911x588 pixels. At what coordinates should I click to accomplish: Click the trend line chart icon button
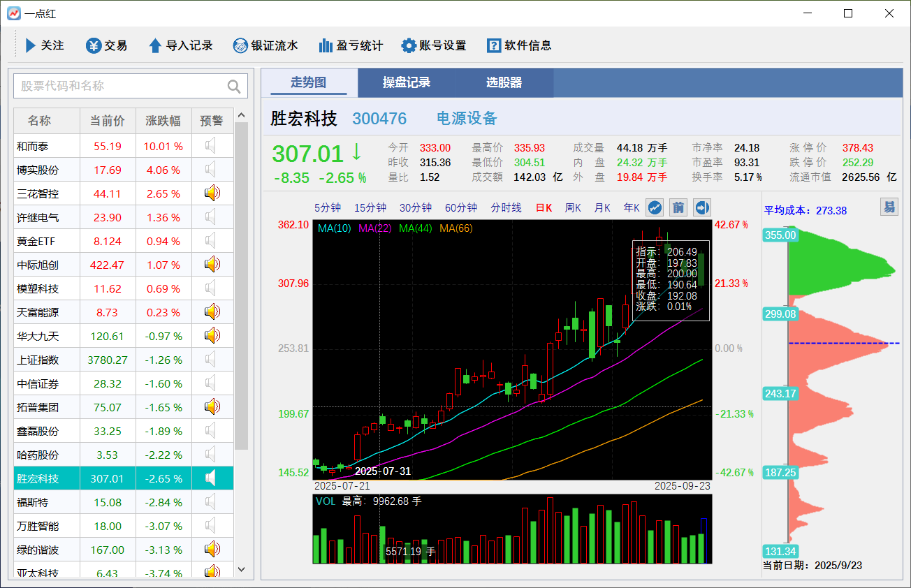(655, 207)
